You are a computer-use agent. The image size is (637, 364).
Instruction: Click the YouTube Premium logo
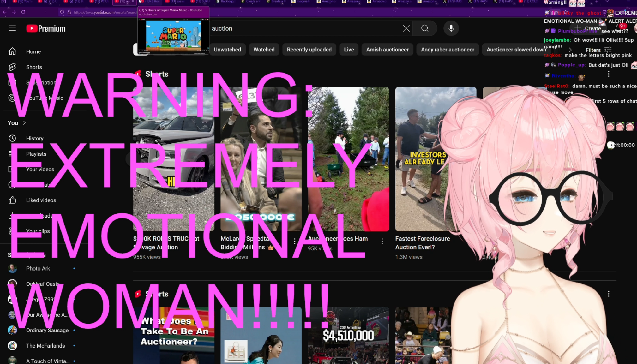point(46,28)
